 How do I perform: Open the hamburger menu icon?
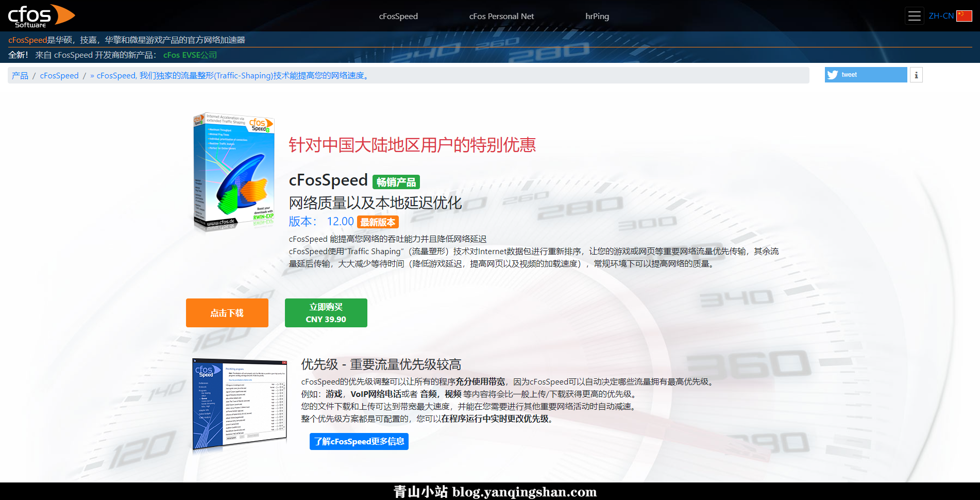tap(915, 16)
